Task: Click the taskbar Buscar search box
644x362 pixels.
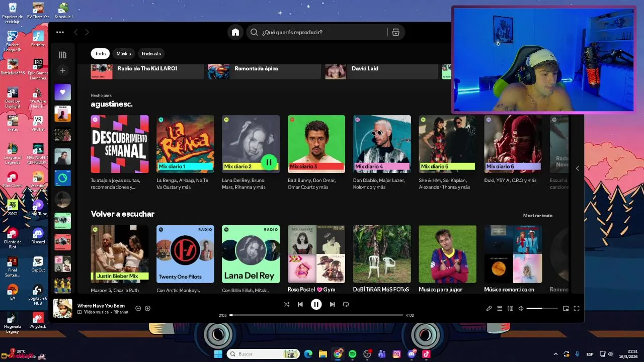Action: 263,354
